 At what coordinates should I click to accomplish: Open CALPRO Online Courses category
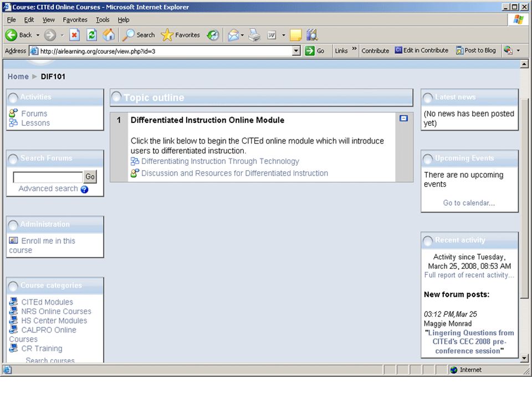coord(43,335)
